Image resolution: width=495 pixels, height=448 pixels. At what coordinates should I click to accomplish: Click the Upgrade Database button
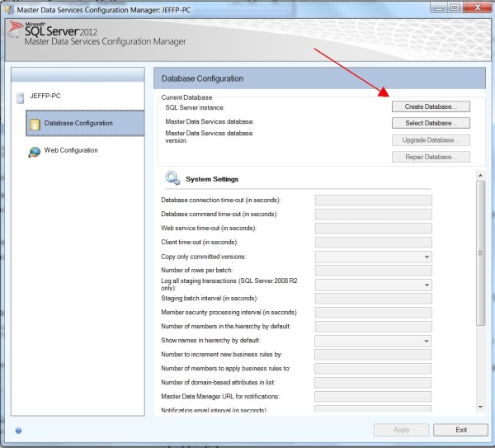431,140
